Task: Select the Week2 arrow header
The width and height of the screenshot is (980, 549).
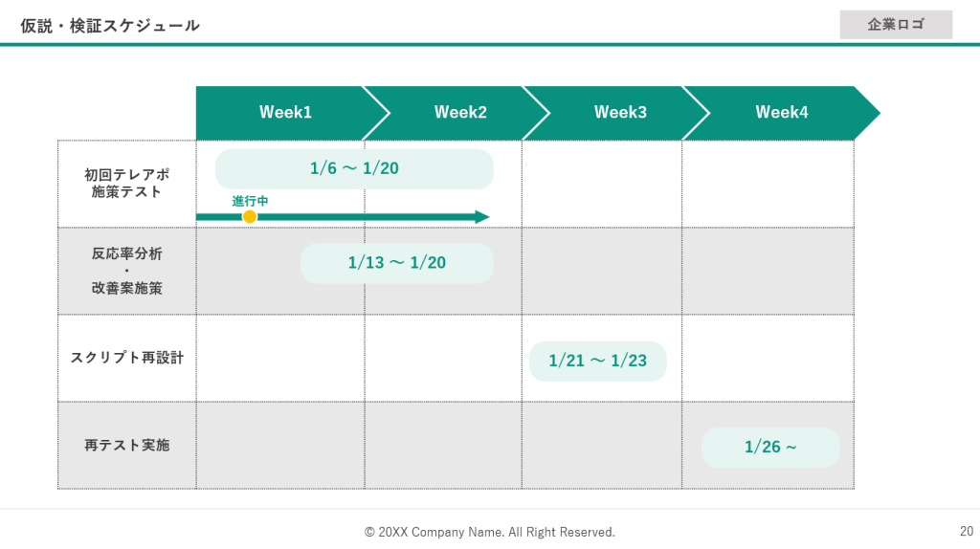Action: point(460,113)
